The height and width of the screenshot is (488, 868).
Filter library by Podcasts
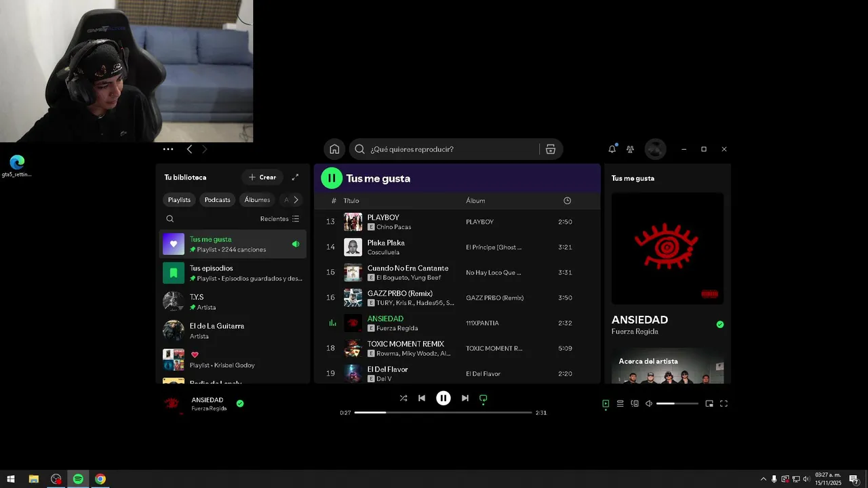(218, 200)
